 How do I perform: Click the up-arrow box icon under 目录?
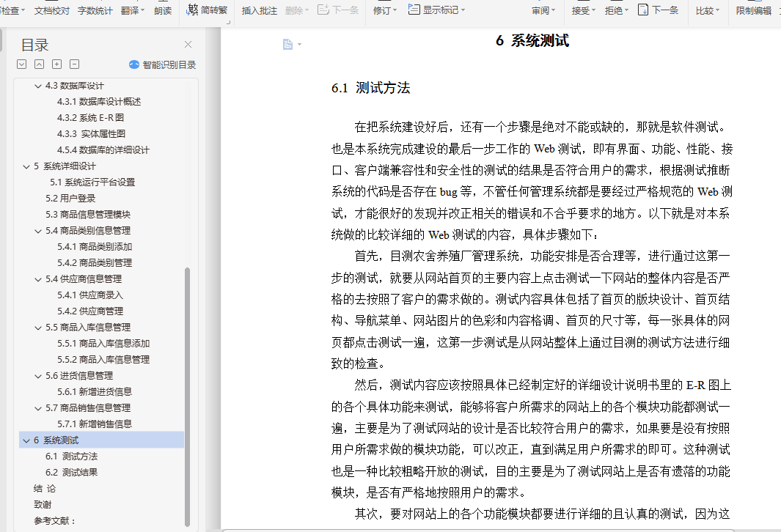(x=40, y=64)
